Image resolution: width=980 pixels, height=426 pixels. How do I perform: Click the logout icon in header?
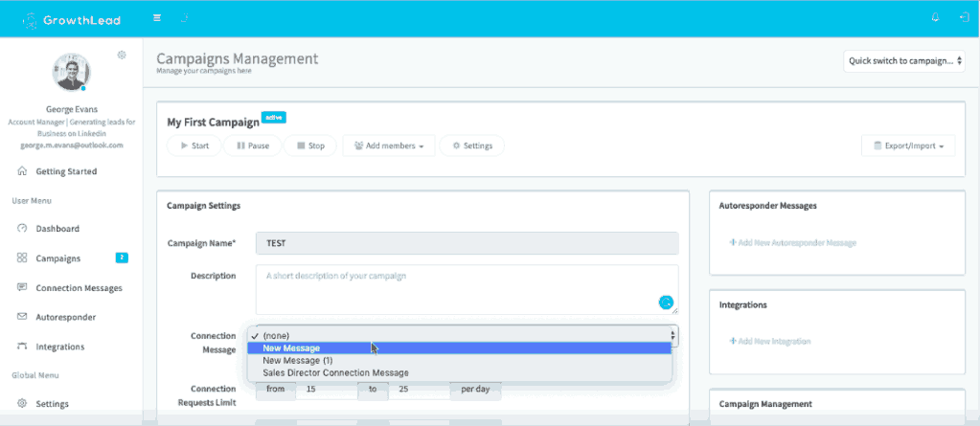pos(964,18)
